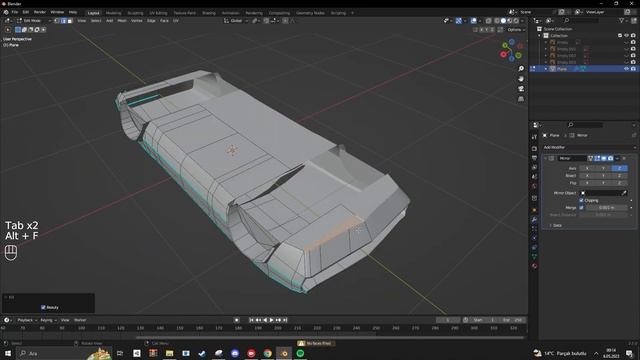Open Add Modifier dropdown

(589, 147)
